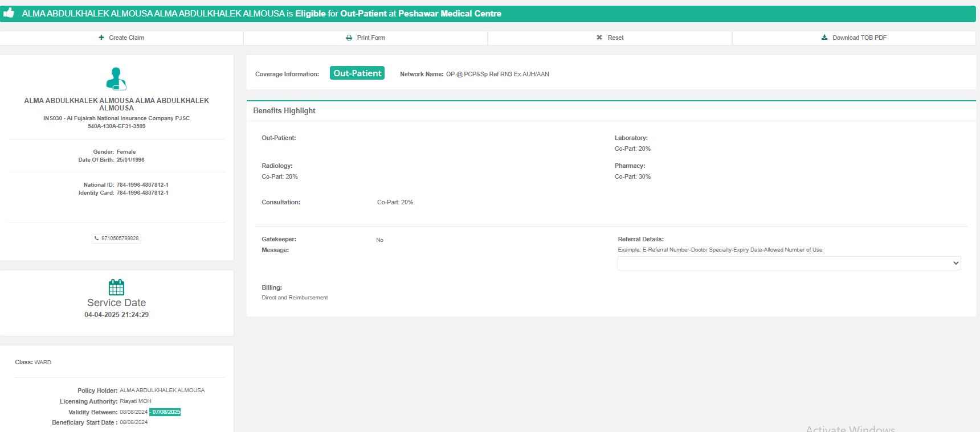Click the phone icon beside the phone number

tap(96, 238)
